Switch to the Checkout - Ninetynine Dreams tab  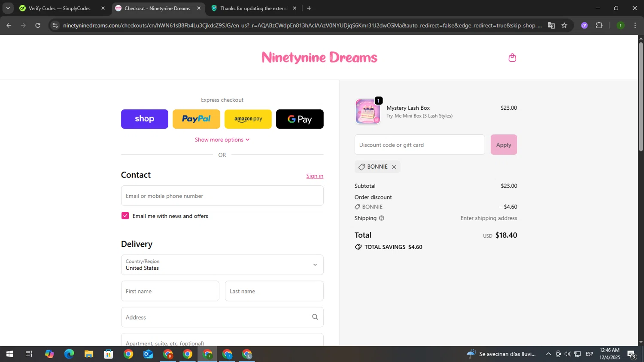tap(157, 8)
